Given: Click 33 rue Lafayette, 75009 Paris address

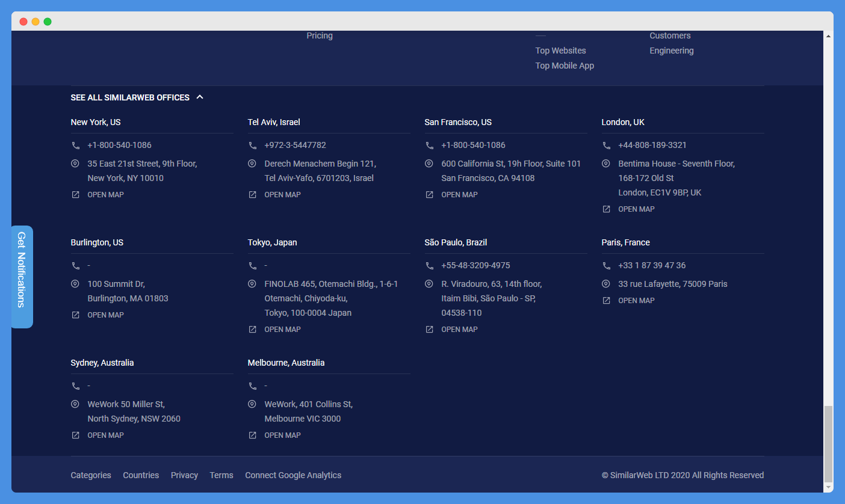Looking at the screenshot, I should click(x=673, y=284).
